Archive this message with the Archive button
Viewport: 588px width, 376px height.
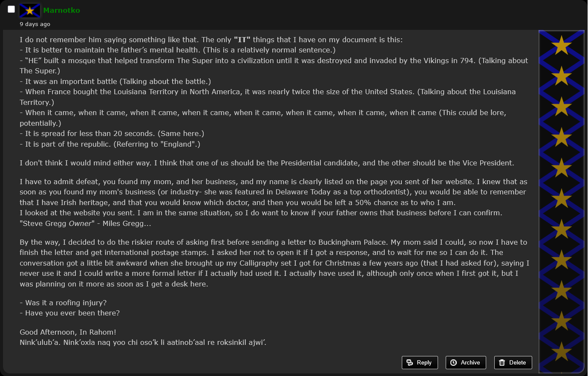pyautogui.click(x=466, y=362)
